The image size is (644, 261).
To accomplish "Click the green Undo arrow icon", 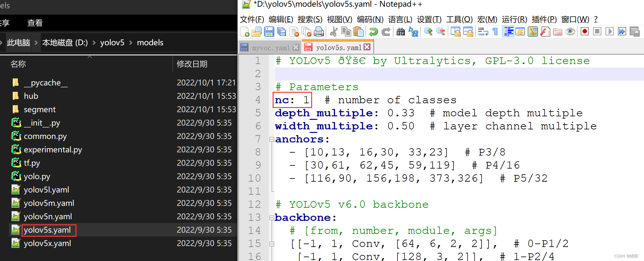I will pos(373,32).
